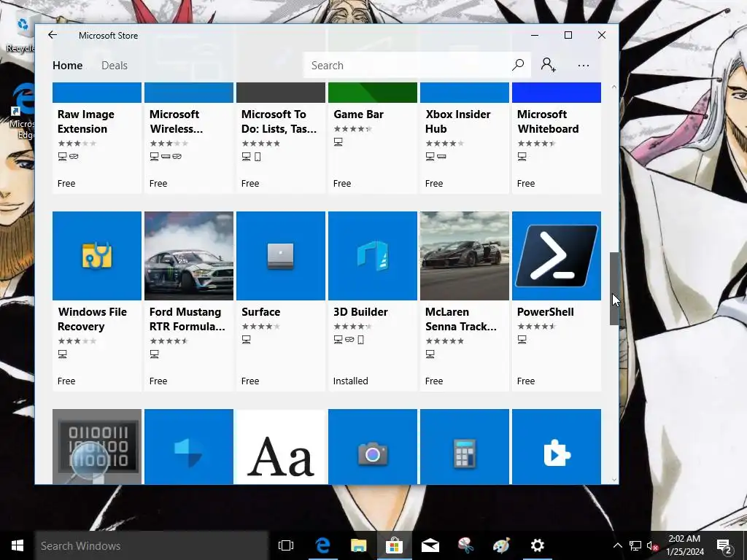Click the Microsoft Store taskbar icon

click(394, 545)
